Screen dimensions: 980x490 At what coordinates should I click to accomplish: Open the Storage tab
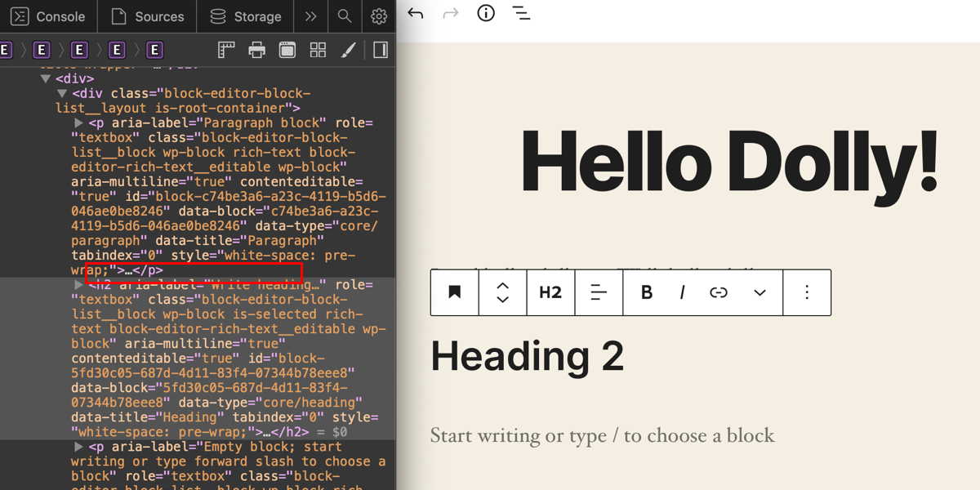click(x=244, y=16)
